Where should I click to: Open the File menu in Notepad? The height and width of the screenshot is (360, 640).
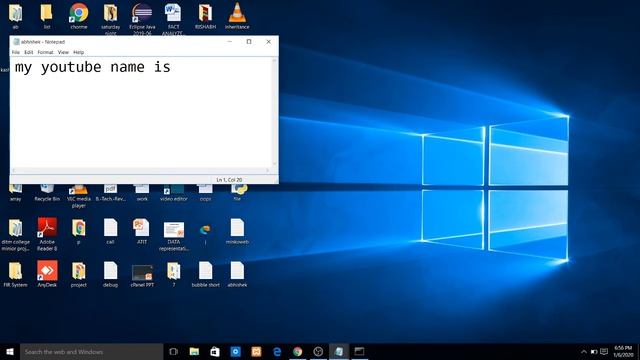click(16, 52)
